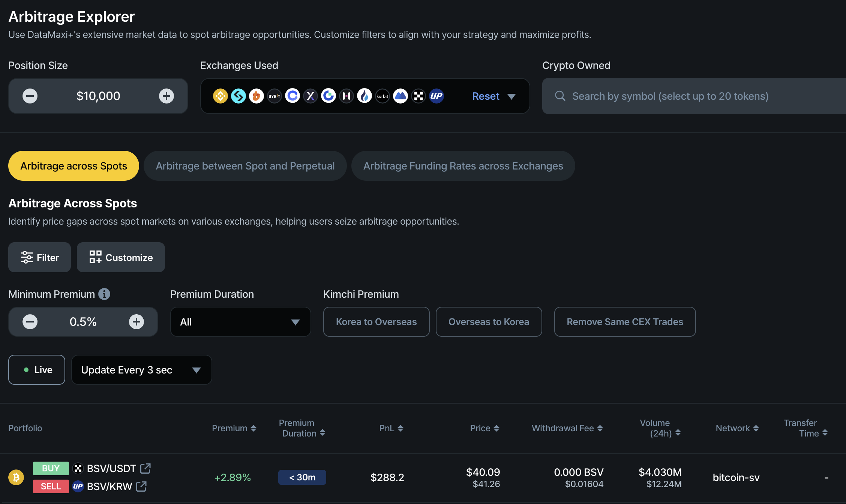Sort table by Premium Duration column
The width and height of the screenshot is (846, 504).
tap(302, 428)
